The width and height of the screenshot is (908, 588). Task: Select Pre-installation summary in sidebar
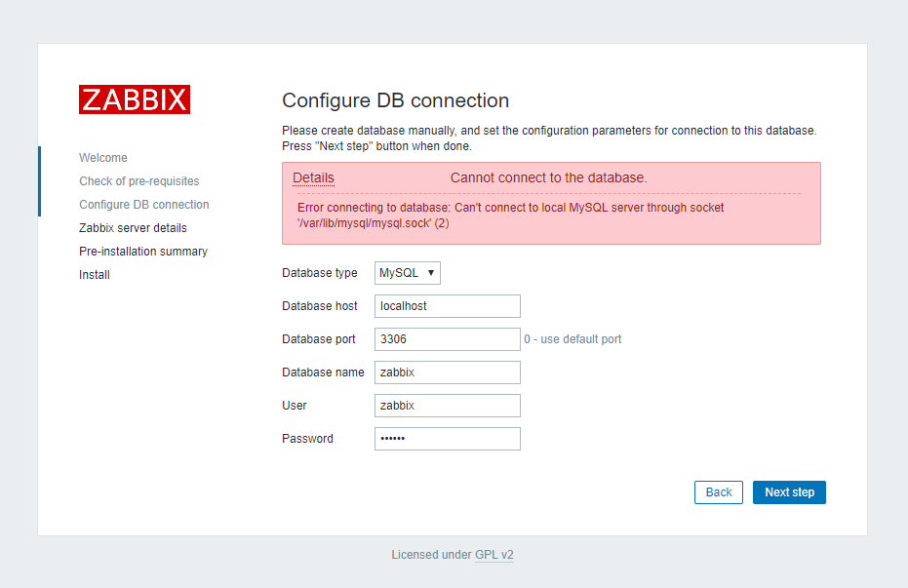142,251
